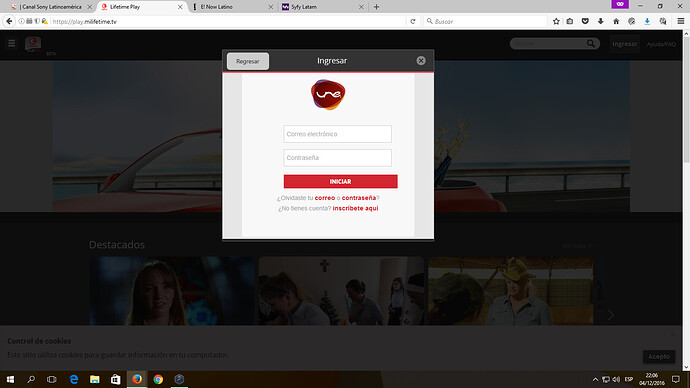Accept cookies with the Acepto button
690x388 pixels.
click(659, 356)
